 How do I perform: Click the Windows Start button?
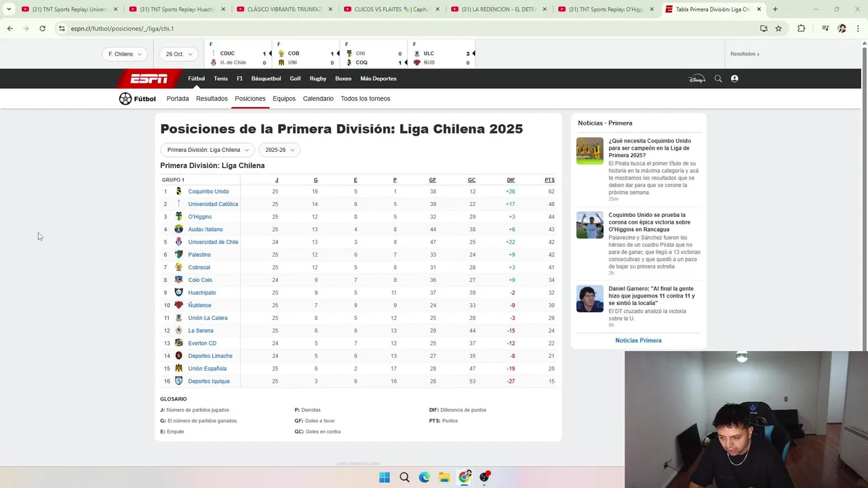(x=384, y=477)
